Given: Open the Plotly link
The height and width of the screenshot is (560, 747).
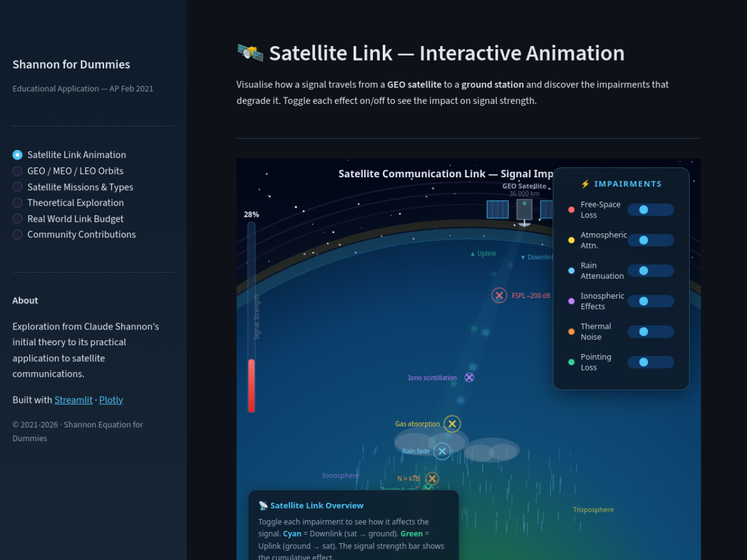Looking at the screenshot, I should (x=111, y=400).
